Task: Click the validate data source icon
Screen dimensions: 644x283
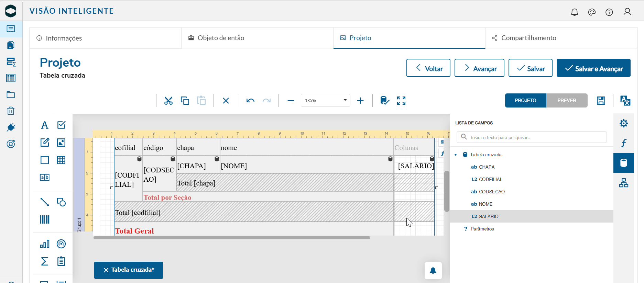Action: [385, 101]
